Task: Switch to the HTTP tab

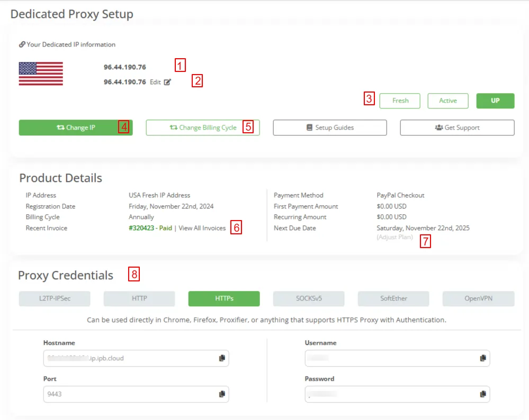Action: (x=139, y=299)
